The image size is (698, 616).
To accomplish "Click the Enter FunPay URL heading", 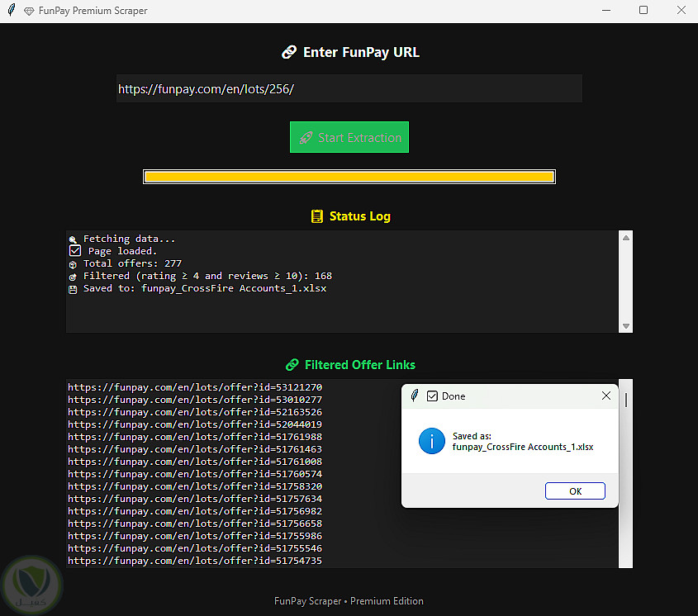I will (x=361, y=52).
